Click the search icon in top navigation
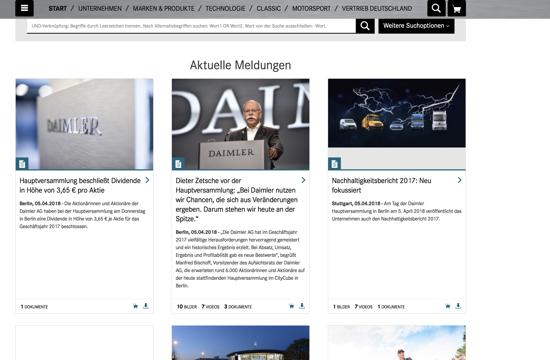The image size is (550, 360). [x=436, y=8]
